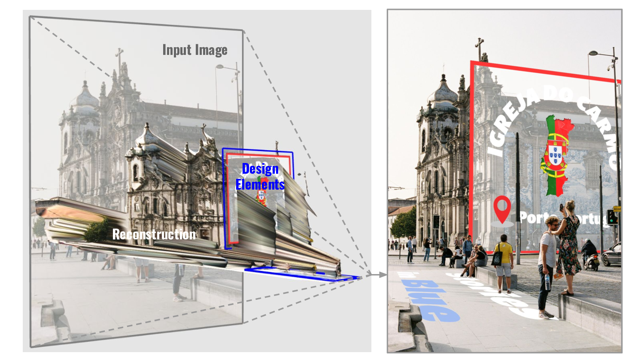Viewport: 644px width, 362px height.
Task: Click the green traffic light signal
Action: coord(611,217)
